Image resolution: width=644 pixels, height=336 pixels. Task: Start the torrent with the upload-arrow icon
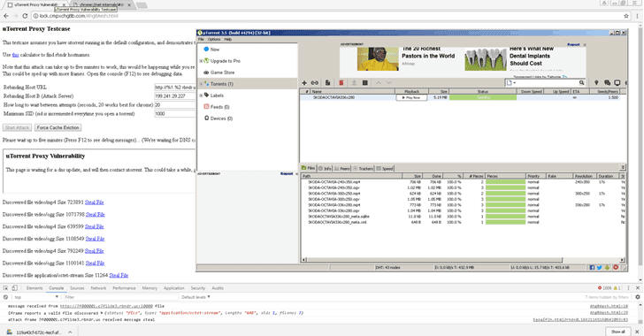[x=354, y=83]
